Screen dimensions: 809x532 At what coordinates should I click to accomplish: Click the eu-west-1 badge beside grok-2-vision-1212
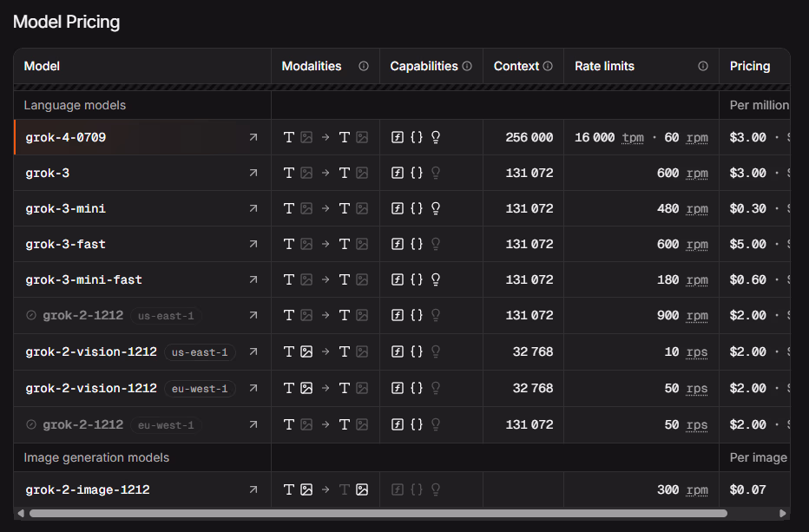[x=200, y=389]
